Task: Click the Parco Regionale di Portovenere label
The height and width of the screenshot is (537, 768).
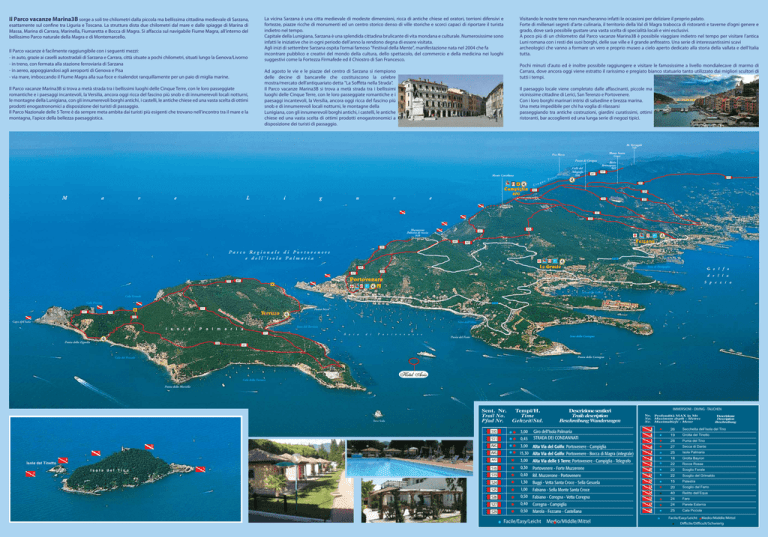Action: click(279, 255)
